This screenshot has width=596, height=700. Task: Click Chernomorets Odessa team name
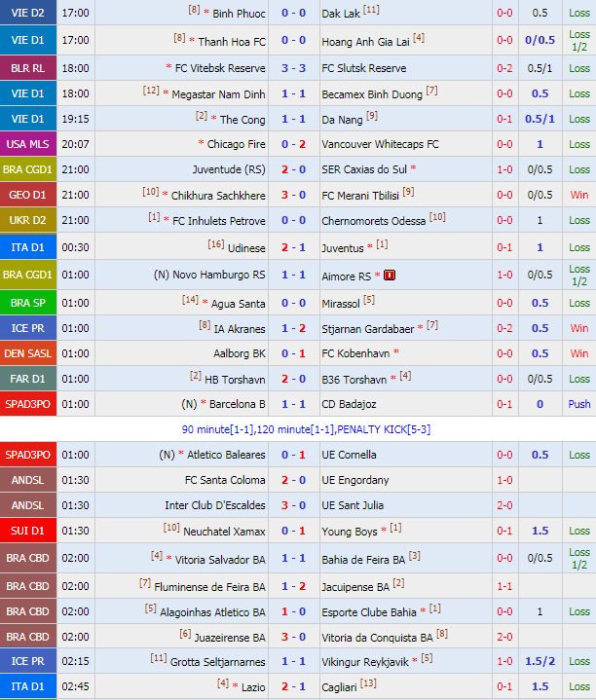click(x=373, y=221)
